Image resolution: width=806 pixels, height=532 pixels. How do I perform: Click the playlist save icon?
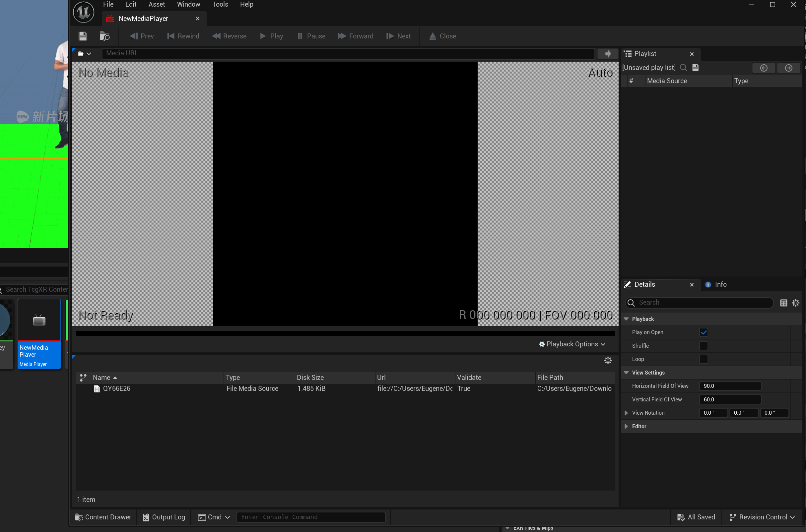[x=695, y=68]
